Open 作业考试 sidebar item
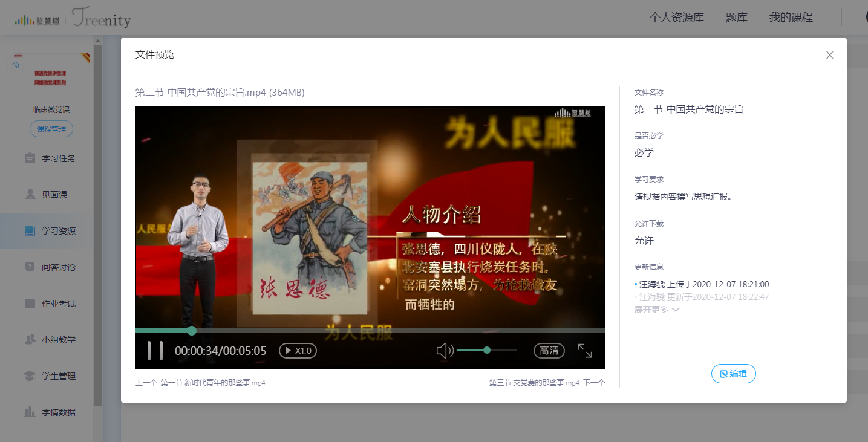The image size is (868, 442). point(47,304)
